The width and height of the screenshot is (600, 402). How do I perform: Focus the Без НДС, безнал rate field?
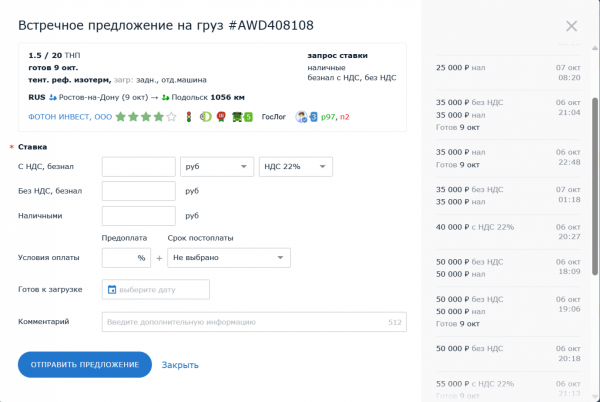tap(139, 191)
